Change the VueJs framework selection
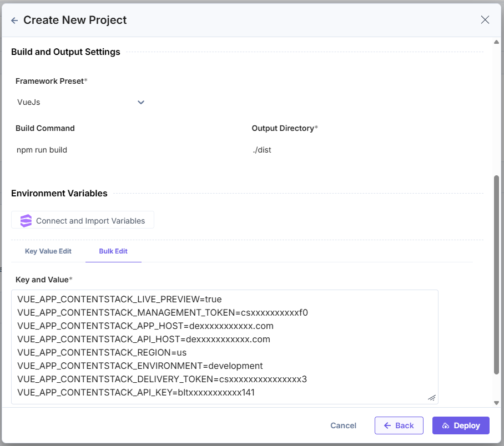Viewport: 504px width, 446px height. tap(81, 102)
